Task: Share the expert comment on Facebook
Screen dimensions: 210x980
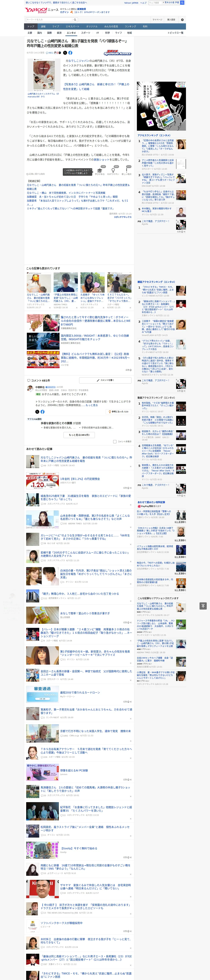Action: [x=42, y=412]
